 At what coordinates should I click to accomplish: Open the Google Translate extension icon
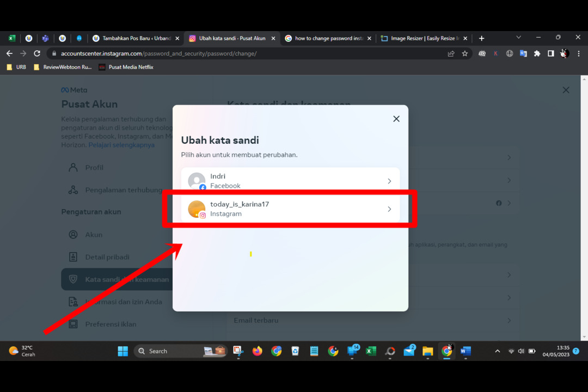click(523, 54)
